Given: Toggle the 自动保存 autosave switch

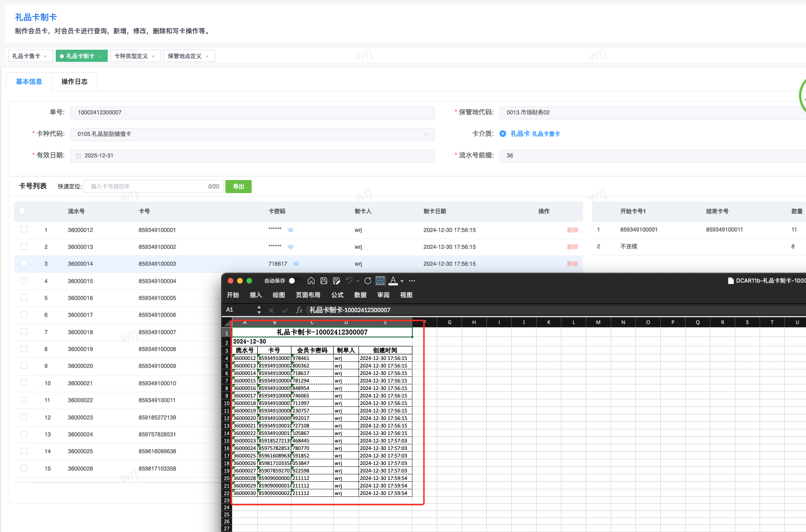Looking at the screenshot, I should coord(294,281).
